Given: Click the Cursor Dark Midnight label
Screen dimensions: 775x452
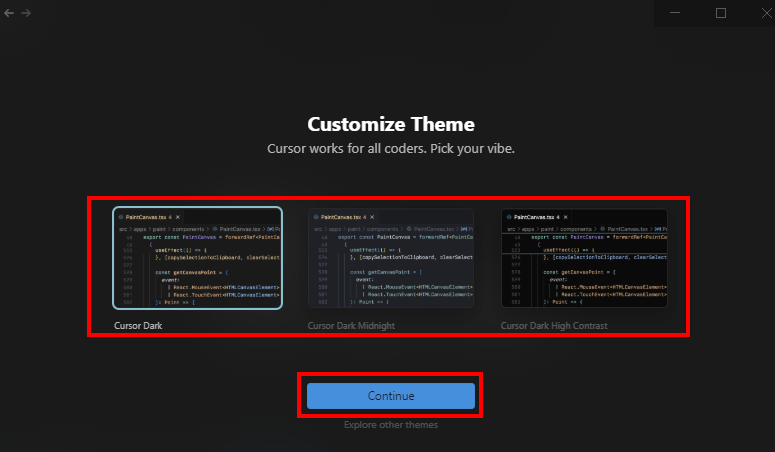Looking at the screenshot, I should (351, 326).
